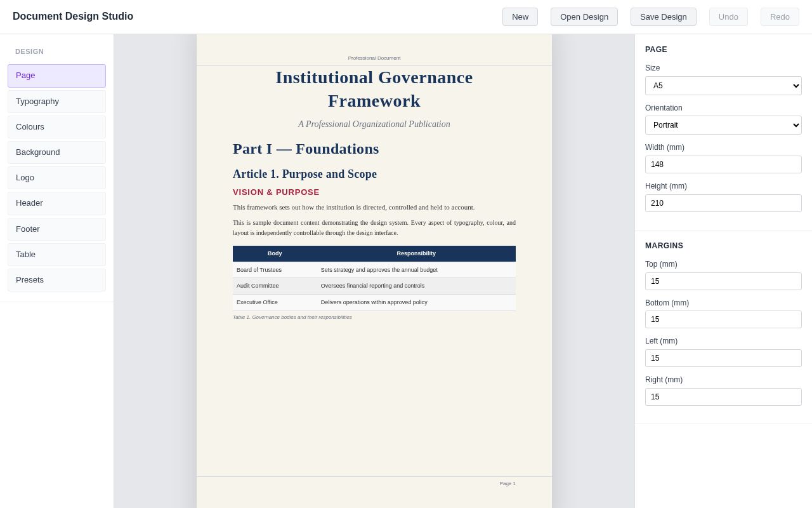Click the 'Page 1' footer text
The height and width of the screenshot is (508, 812).
click(x=507, y=484)
